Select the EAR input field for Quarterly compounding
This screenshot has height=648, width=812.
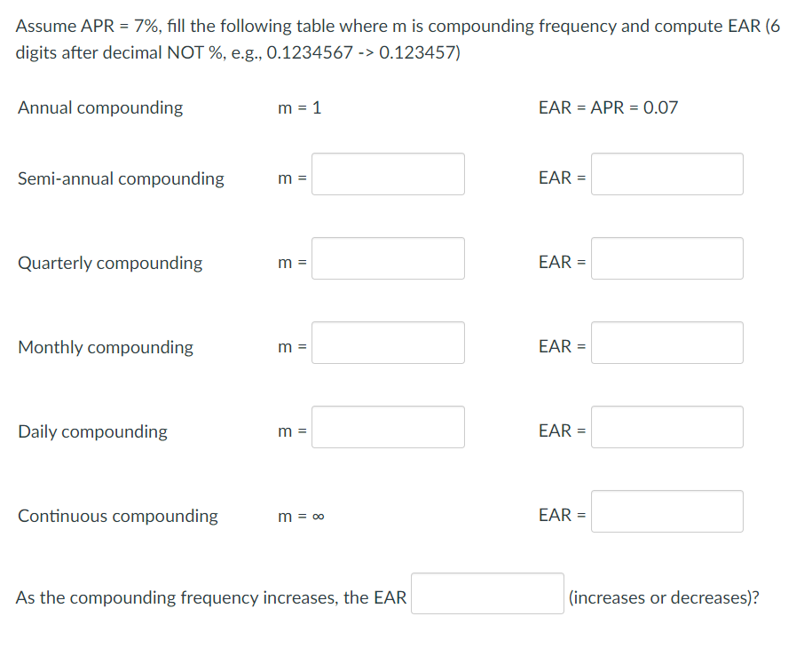point(666,258)
